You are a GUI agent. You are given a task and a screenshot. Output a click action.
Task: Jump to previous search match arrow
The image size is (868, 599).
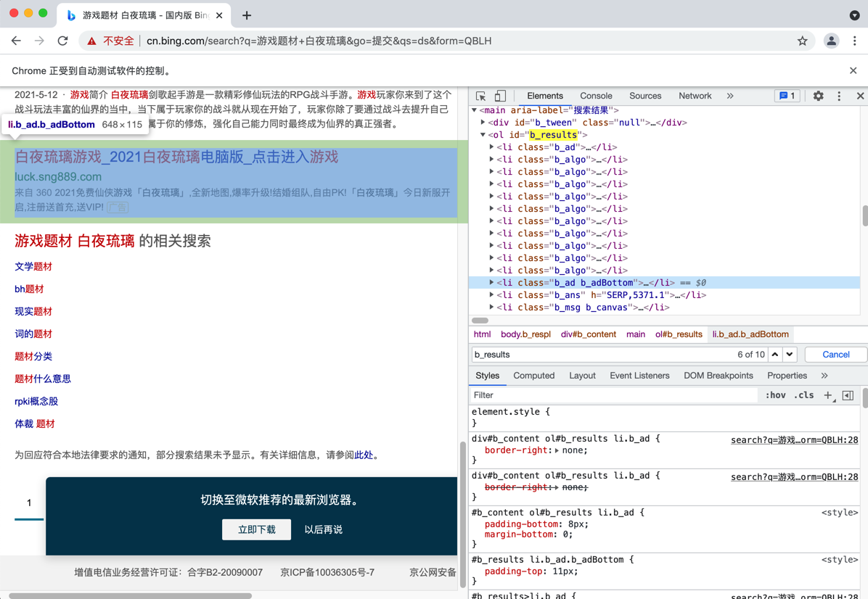(x=775, y=355)
